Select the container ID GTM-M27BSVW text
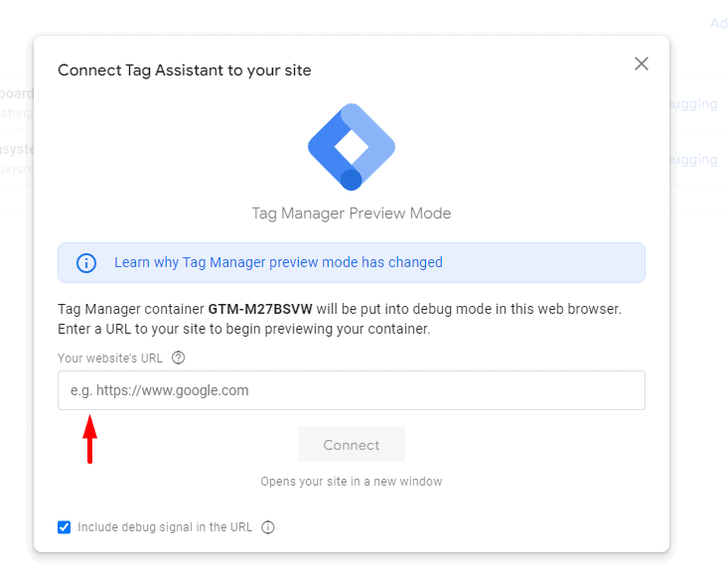728x575 pixels. (260, 309)
